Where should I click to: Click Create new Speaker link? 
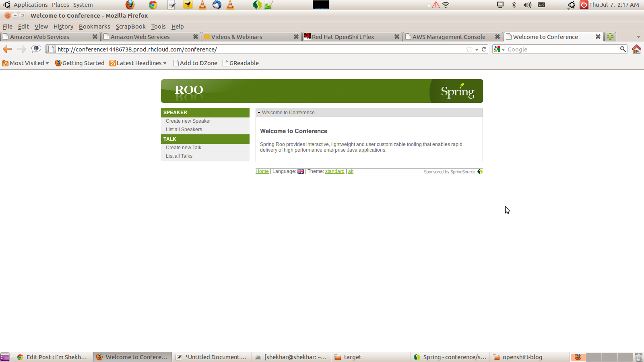188,121
